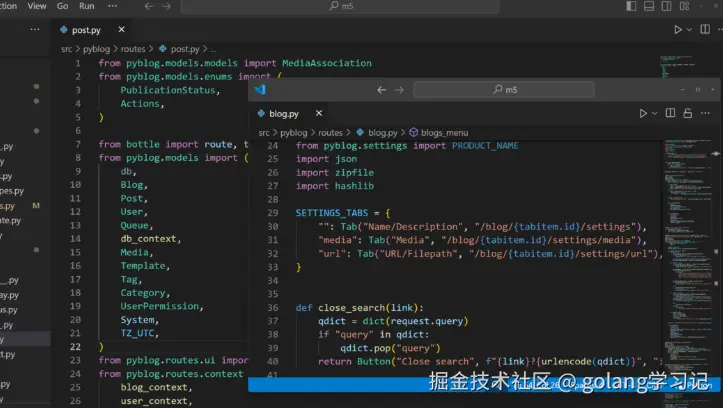
Task: Go forward in post.py window title bar
Action: click(x=166, y=6)
